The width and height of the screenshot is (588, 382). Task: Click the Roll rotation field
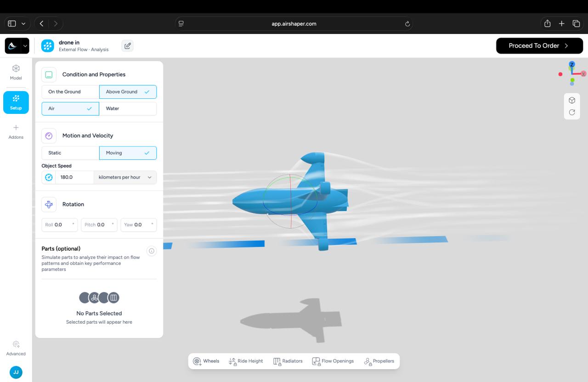(x=60, y=225)
